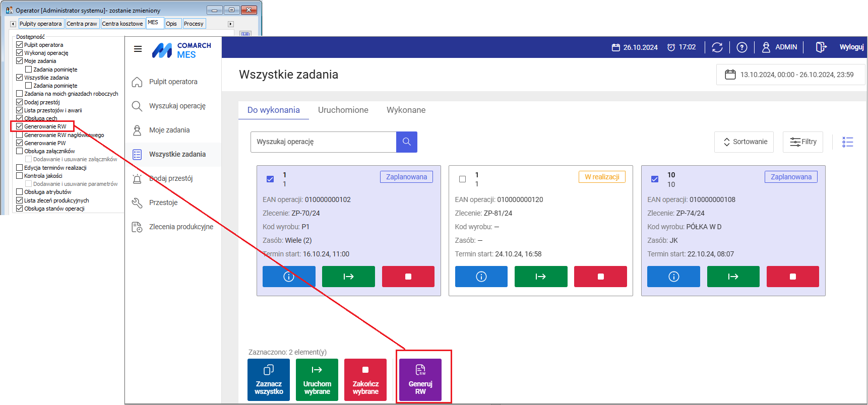This screenshot has height=405, width=868.
Task: Switch to list view icon
Action: point(848,142)
